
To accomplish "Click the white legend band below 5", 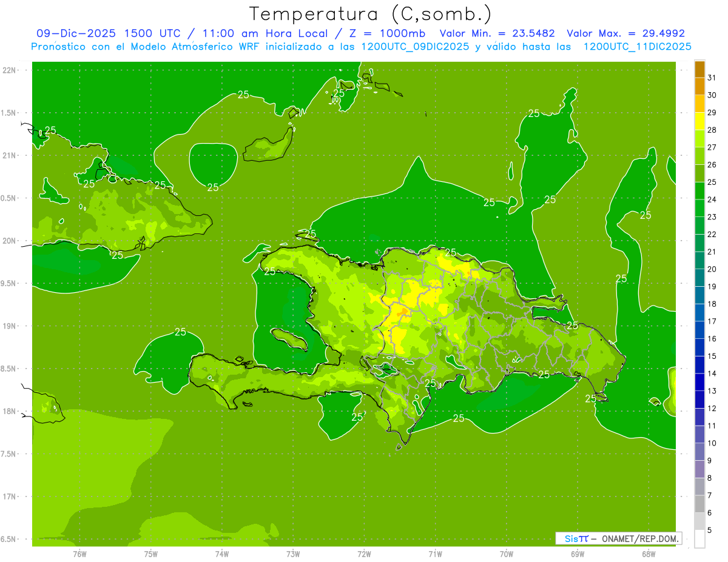I will pyautogui.click(x=699, y=539).
